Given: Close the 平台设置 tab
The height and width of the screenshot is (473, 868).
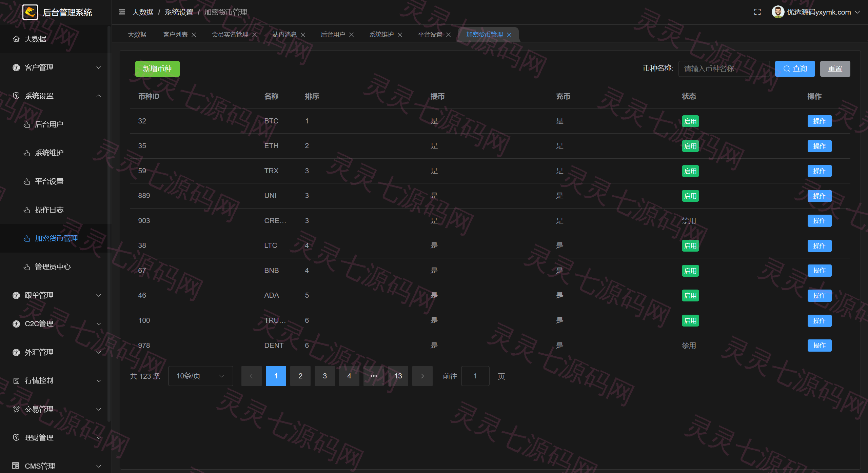Looking at the screenshot, I should click(449, 35).
